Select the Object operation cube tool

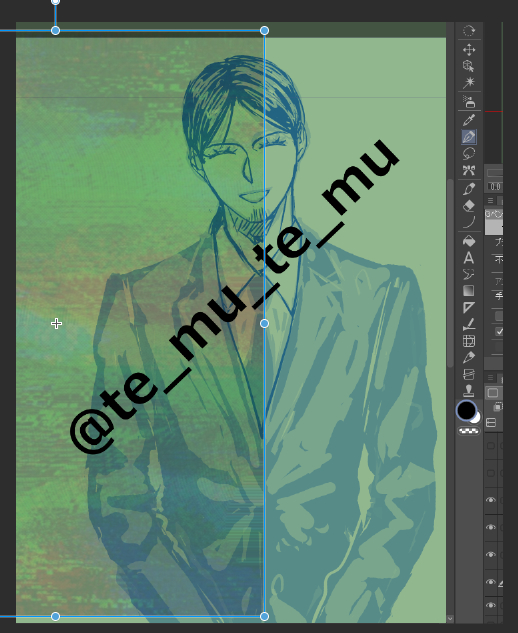click(469, 66)
